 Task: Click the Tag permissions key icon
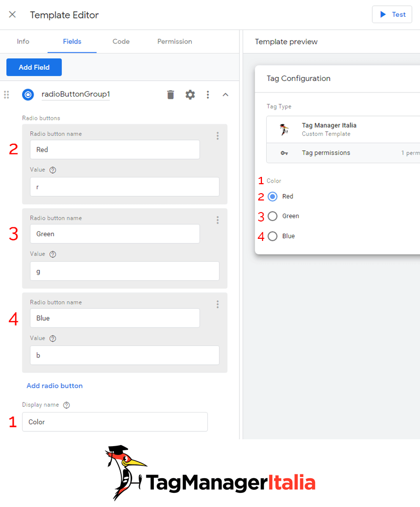(284, 153)
